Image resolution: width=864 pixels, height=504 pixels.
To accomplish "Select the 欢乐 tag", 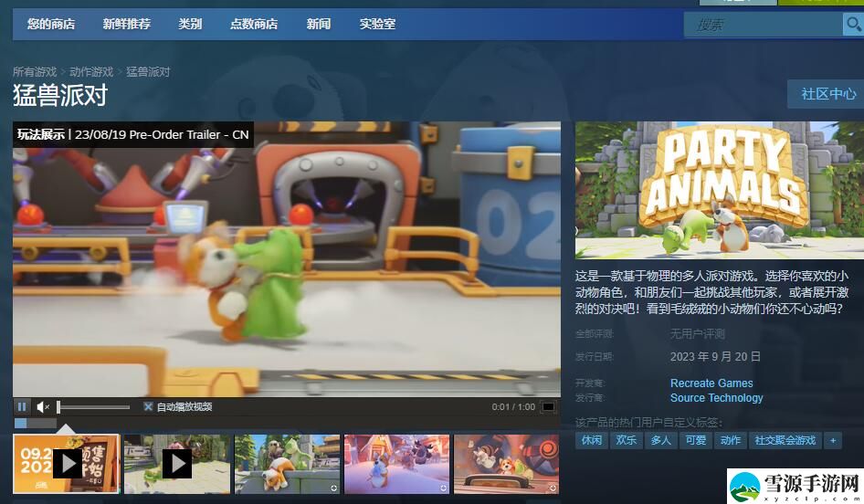I will coord(626,440).
